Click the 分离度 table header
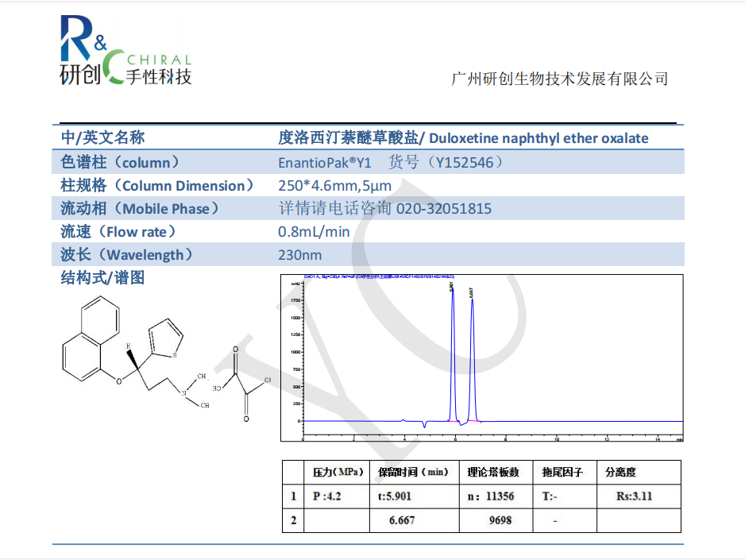This screenshot has width=745, height=560. point(620,472)
